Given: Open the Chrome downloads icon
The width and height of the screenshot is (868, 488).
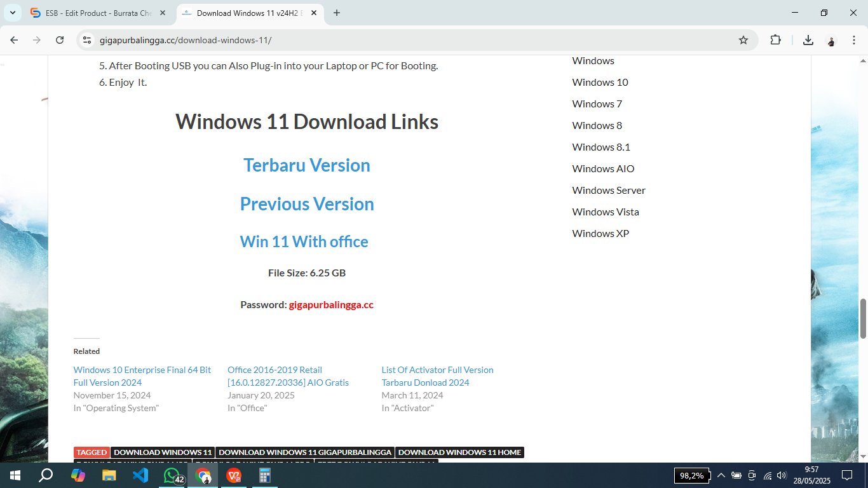Looking at the screenshot, I should pyautogui.click(x=808, y=40).
